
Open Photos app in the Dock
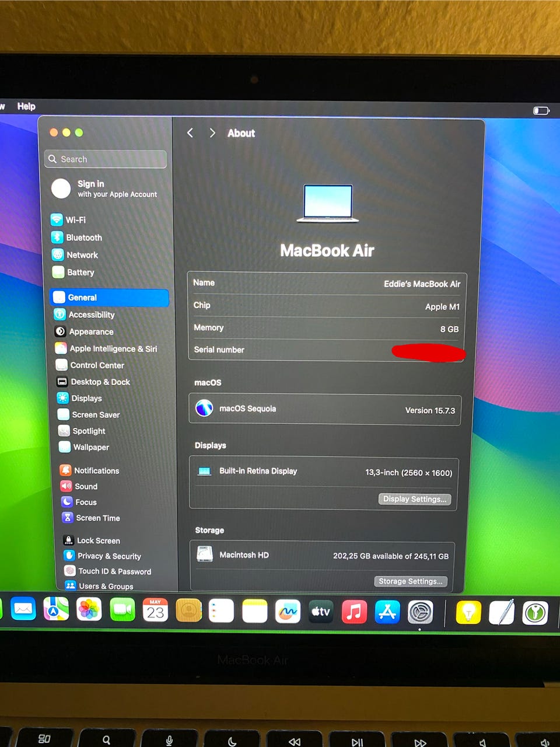89,610
